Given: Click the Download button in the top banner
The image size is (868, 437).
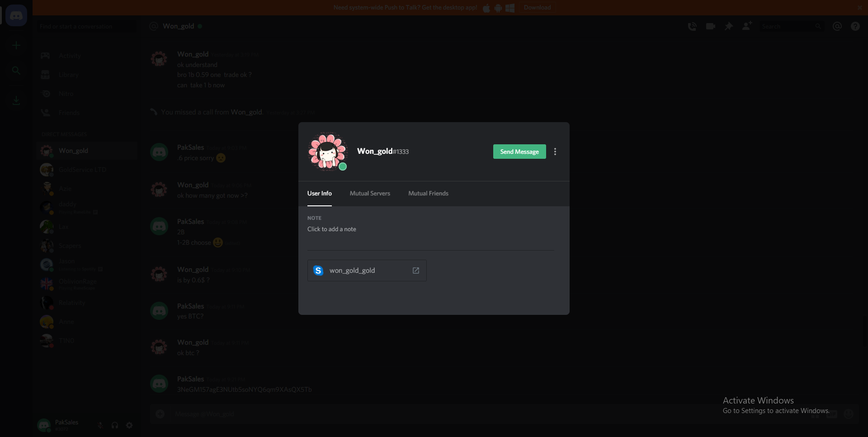Looking at the screenshot, I should 537,8.
